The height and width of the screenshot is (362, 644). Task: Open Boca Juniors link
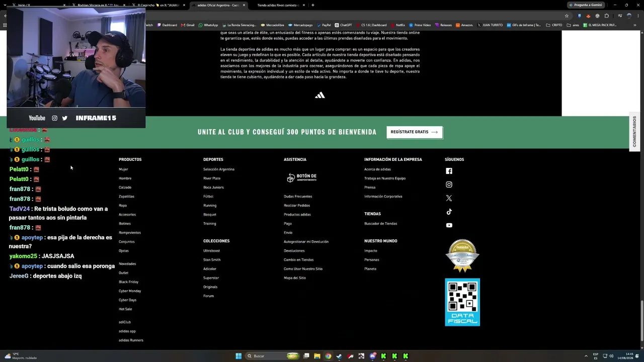(213, 188)
